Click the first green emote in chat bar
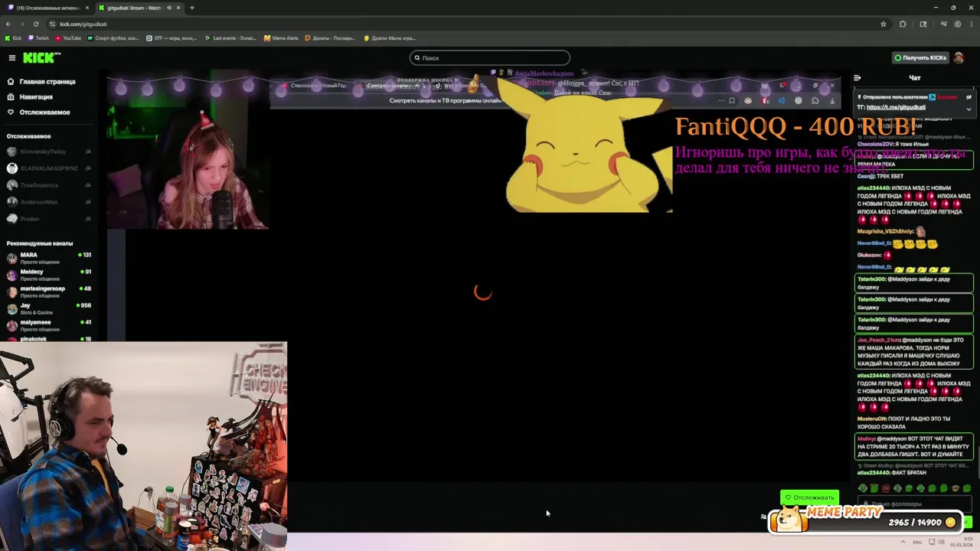Viewport: 980px width, 551px height. pos(863,488)
